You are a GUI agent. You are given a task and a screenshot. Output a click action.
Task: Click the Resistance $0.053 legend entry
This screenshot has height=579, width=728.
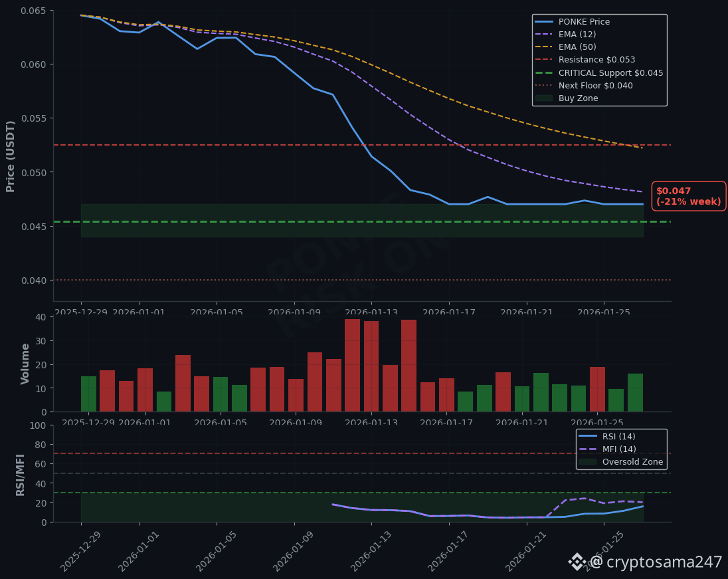[585, 59]
